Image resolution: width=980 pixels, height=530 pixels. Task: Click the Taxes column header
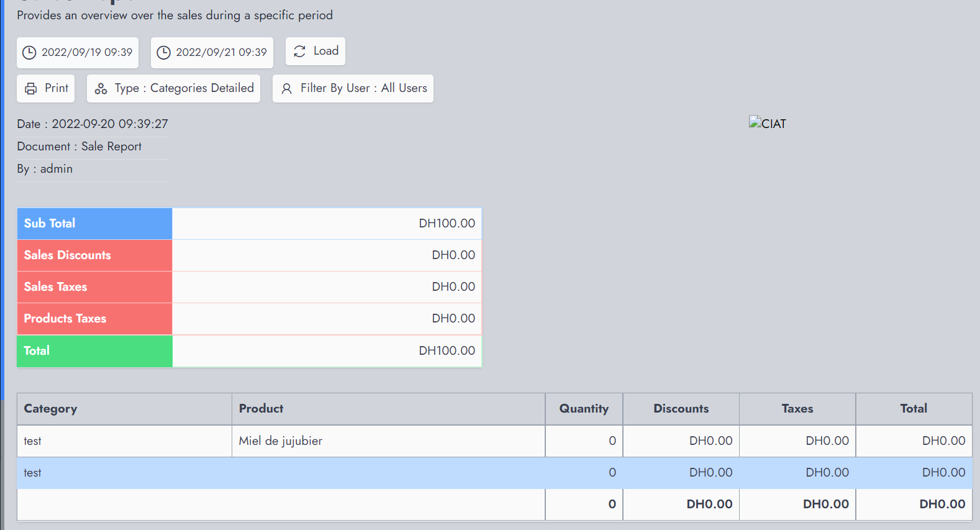(797, 409)
